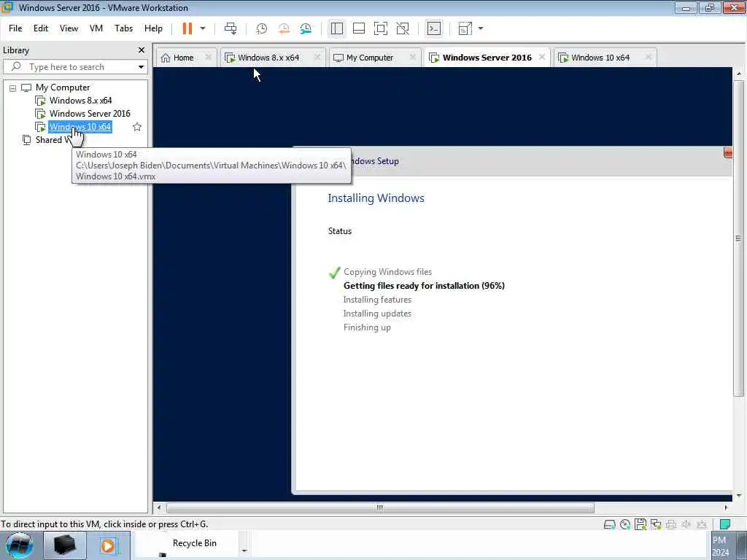Open the Edit menu
The image size is (747, 560).
pyautogui.click(x=41, y=28)
